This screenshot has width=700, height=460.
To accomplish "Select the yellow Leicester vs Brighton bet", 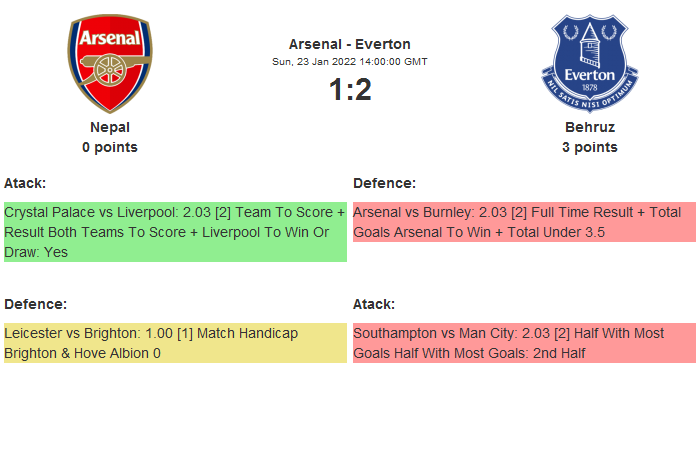I will tap(175, 343).
